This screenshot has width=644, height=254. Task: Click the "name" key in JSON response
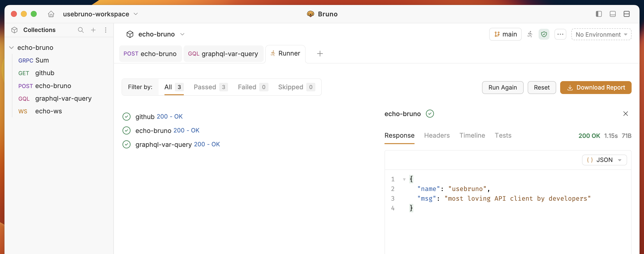point(428,189)
